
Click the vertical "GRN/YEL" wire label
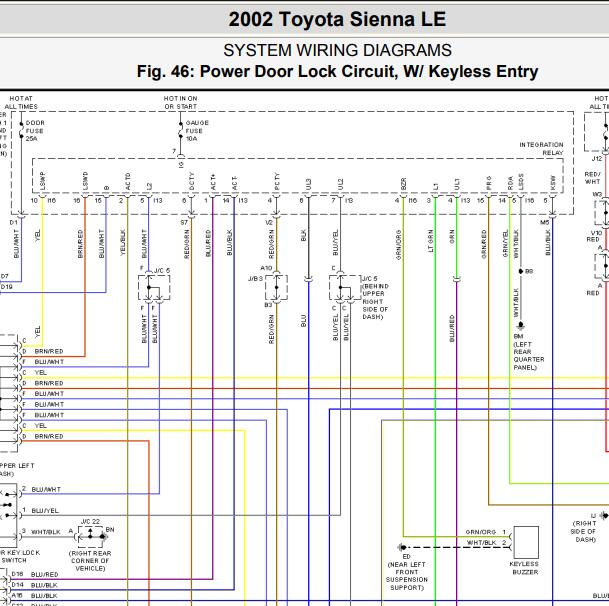[505, 244]
